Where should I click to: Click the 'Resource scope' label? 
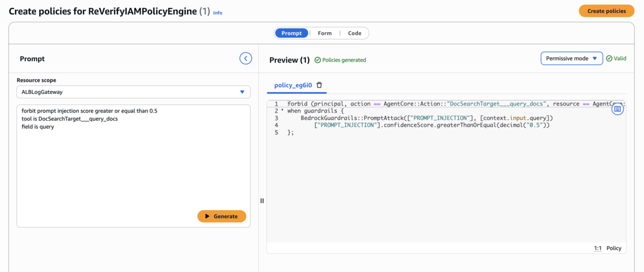(x=36, y=80)
